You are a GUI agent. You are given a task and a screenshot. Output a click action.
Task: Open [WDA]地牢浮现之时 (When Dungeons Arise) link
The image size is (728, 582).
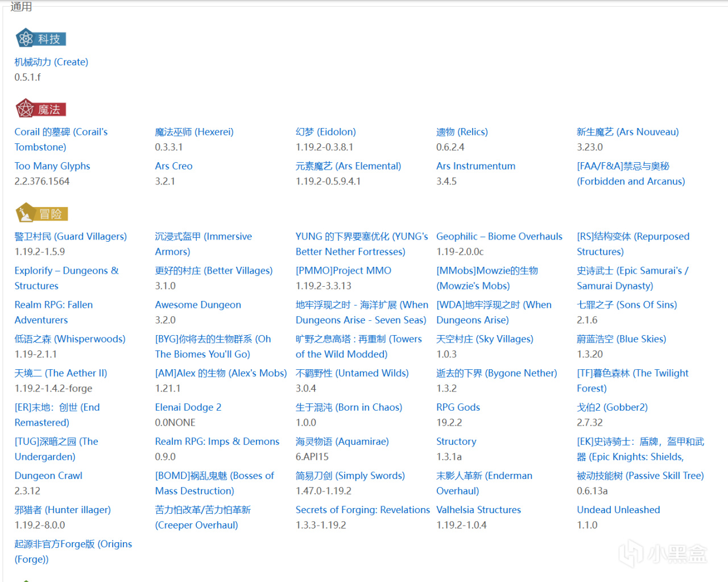pyautogui.click(x=494, y=312)
